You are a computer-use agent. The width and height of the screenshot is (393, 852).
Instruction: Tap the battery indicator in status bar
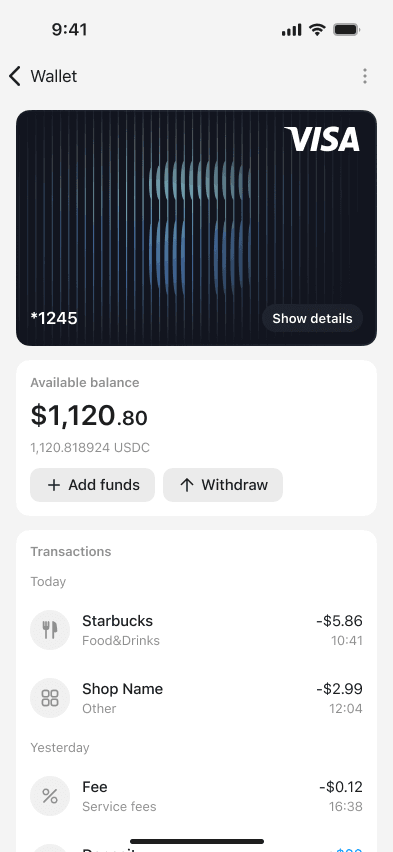[x=346, y=29]
